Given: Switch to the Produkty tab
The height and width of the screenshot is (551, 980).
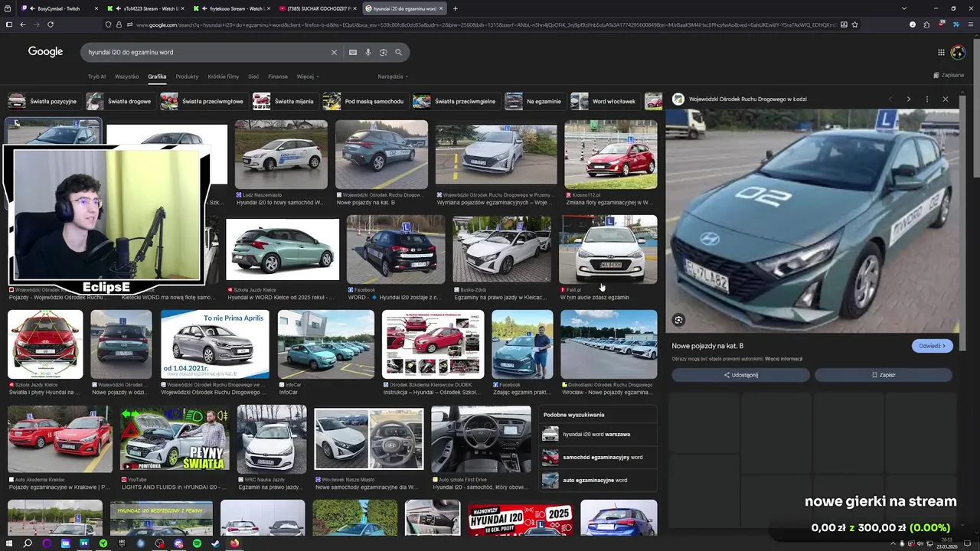Looking at the screenshot, I should (187, 77).
